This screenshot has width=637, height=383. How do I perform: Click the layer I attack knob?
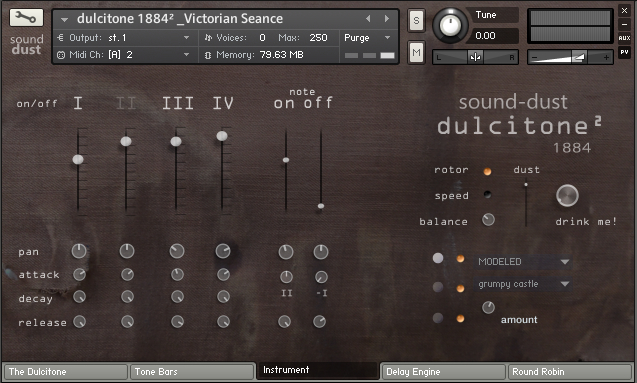pyautogui.click(x=80, y=275)
